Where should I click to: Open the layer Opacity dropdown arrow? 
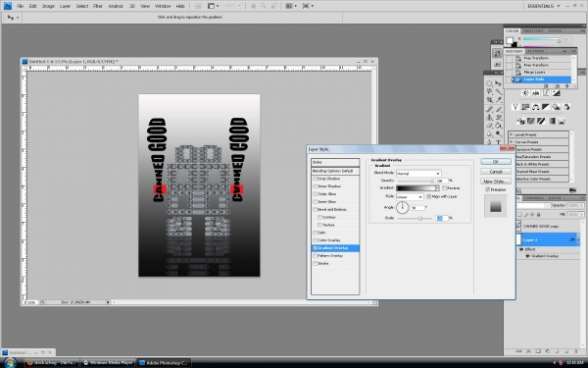[x=581, y=205]
